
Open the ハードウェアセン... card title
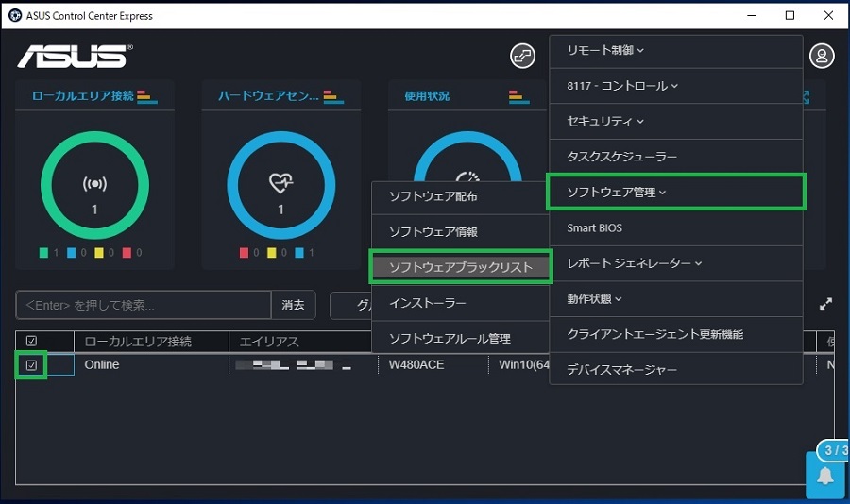click(268, 96)
